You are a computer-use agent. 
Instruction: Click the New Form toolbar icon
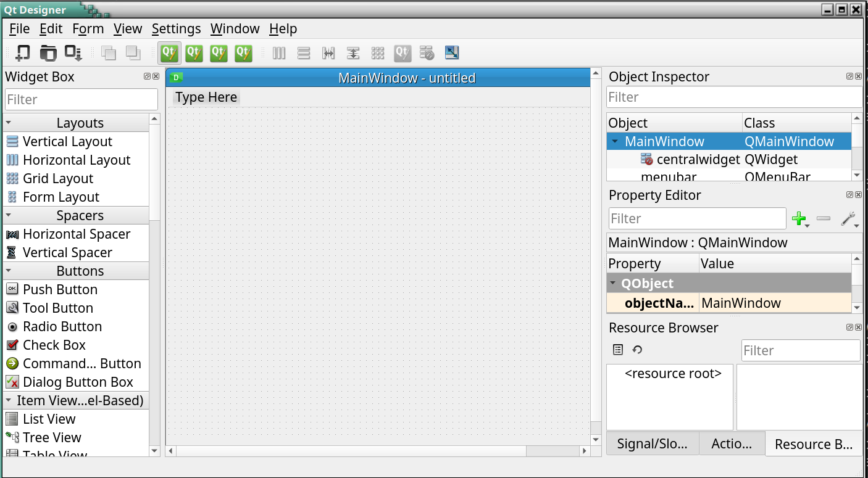coord(23,53)
